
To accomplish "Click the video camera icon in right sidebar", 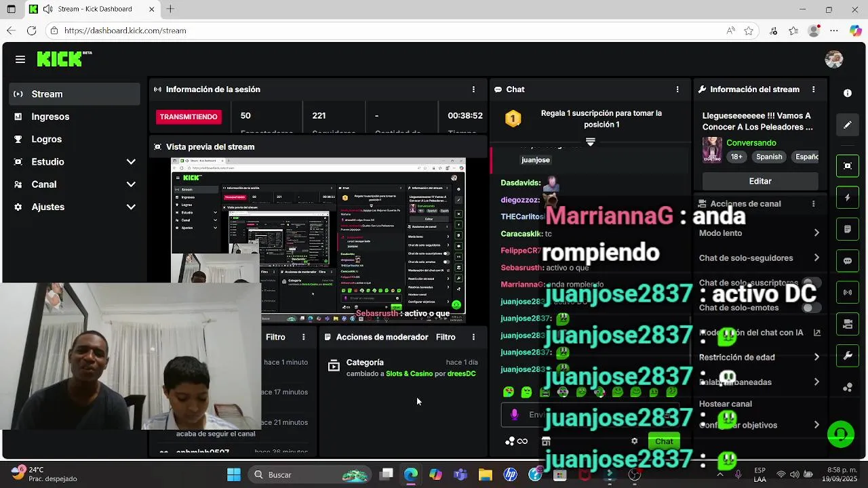I will click(848, 324).
